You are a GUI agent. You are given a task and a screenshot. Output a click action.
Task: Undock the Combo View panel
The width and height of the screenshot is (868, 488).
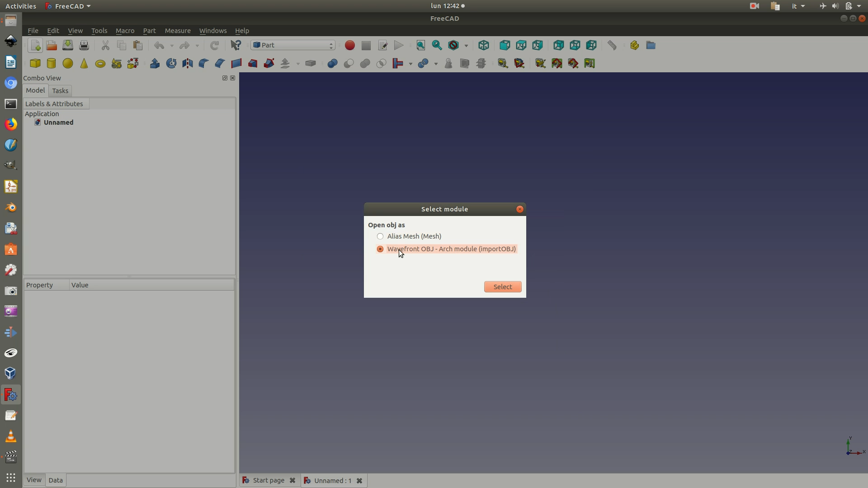(225, 78)
